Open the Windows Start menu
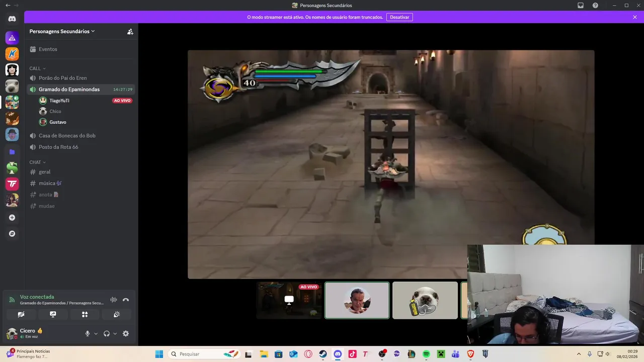The image size is (644, 362). [159, 354]
